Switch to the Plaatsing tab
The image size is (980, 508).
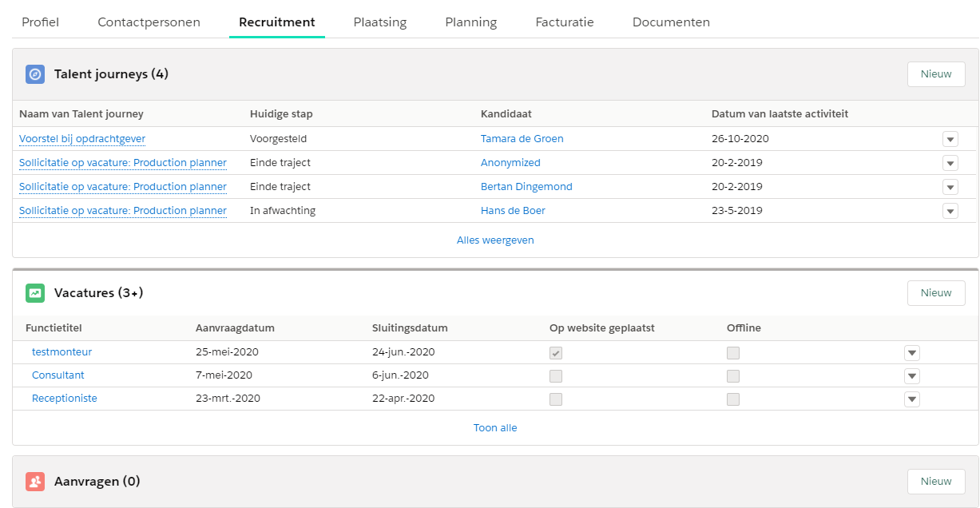pos(380,22)
